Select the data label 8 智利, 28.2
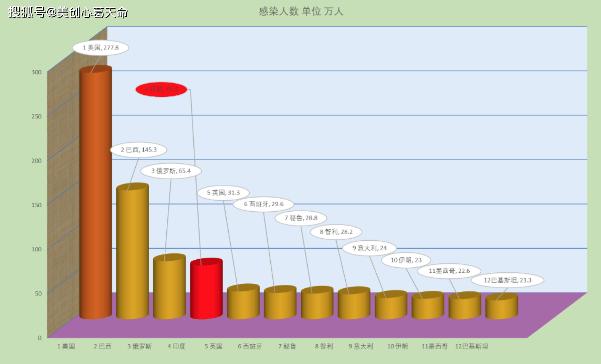The image size is (601, 364). 336,232
